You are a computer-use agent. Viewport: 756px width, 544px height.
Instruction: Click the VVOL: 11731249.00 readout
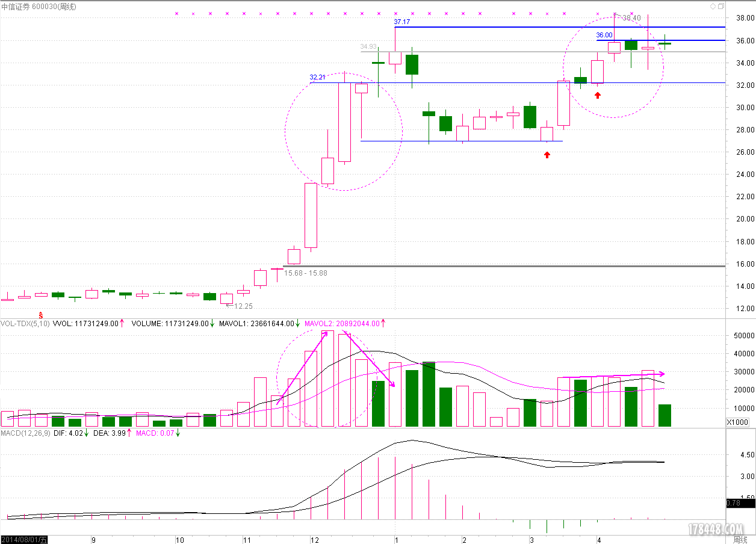pyautogui.click(x=86, y=324)
